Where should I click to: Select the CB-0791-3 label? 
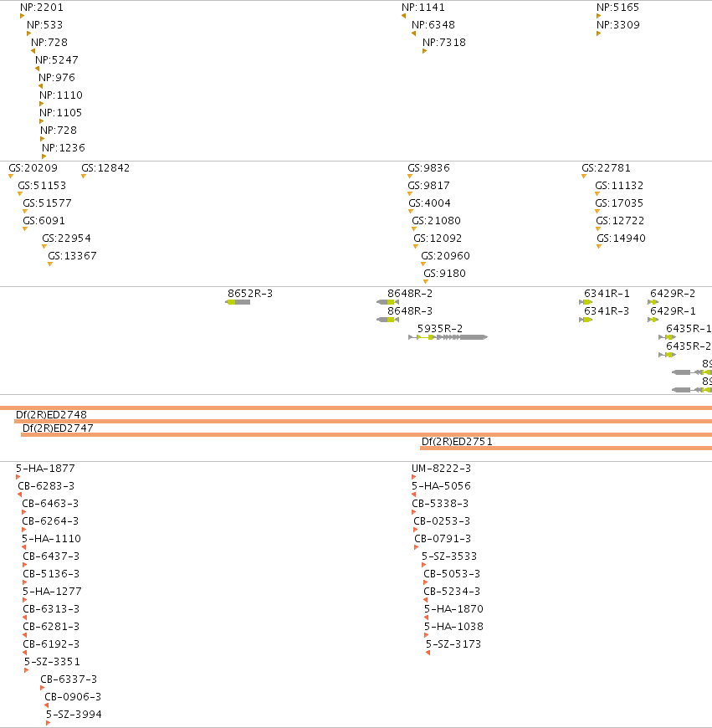coord(443,539)
